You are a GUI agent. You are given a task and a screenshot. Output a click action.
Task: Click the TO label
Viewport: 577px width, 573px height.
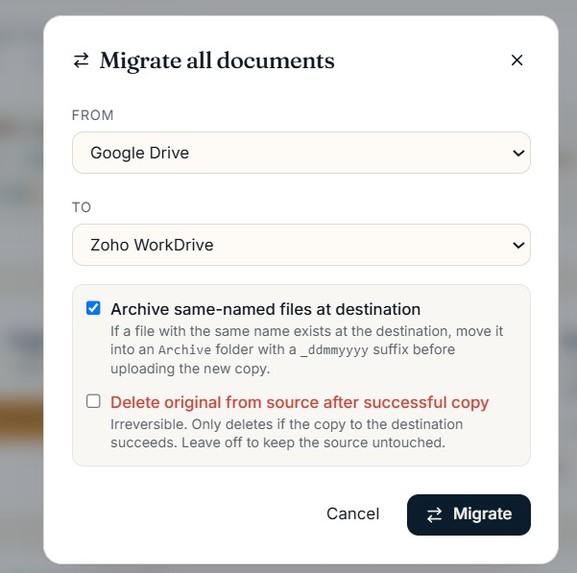point(81,207)
